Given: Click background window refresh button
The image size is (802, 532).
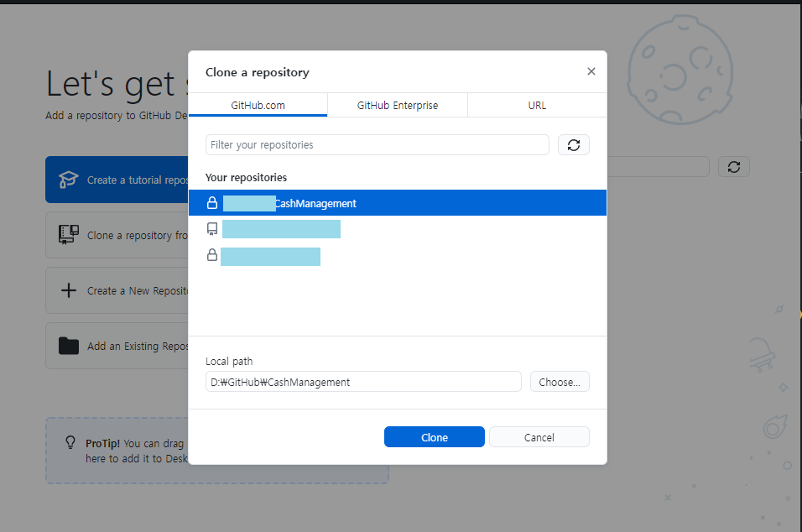Looking at the screenshot, I should [733, 167].
